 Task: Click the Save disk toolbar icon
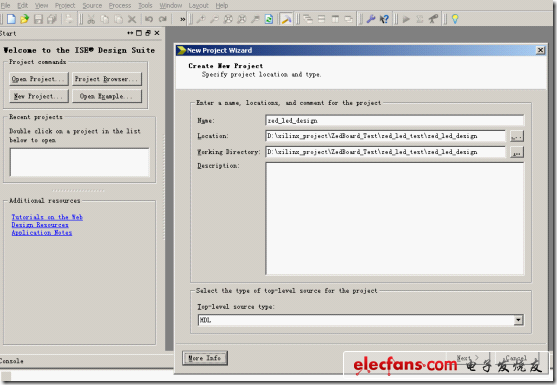(38, 19)
